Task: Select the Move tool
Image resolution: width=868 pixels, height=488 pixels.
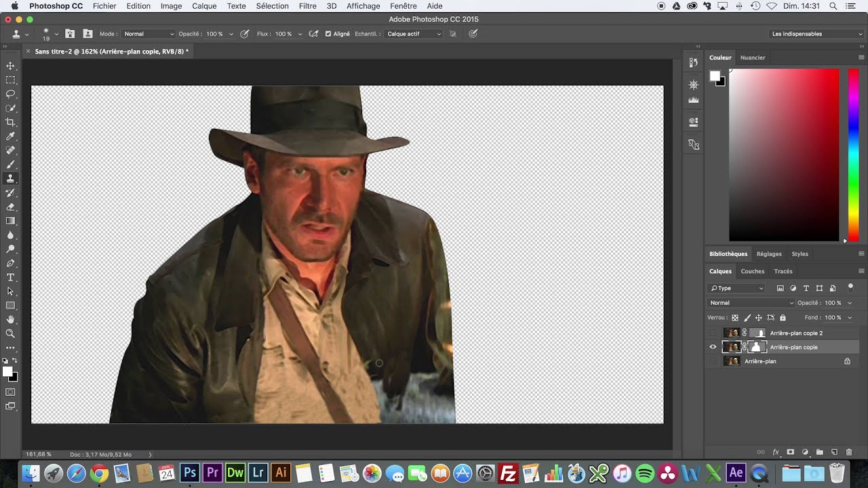Action: pos(10,66)
